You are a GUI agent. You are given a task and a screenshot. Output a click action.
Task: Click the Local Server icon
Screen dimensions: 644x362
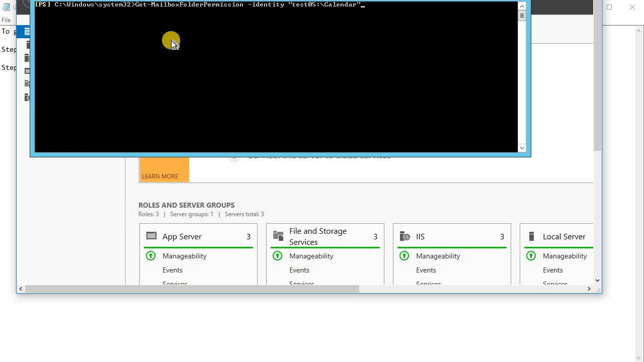click(x=531, y=236)
